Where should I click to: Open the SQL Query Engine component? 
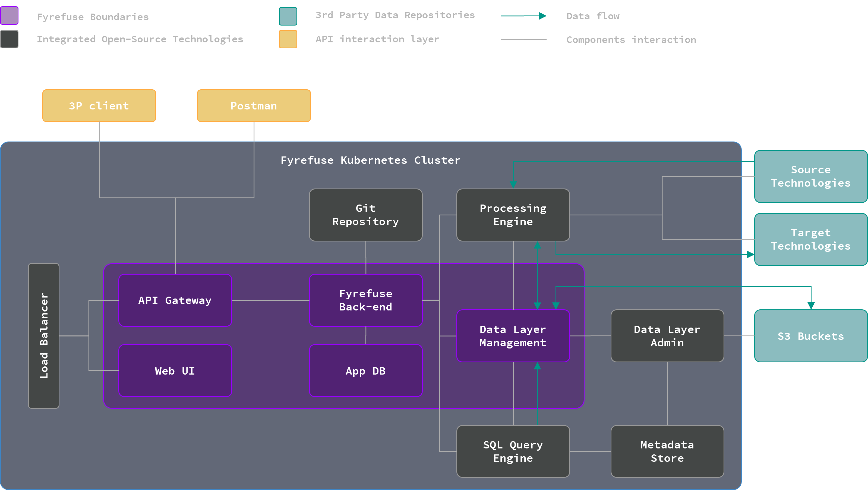pyautogui.click(x=513, y=451)
